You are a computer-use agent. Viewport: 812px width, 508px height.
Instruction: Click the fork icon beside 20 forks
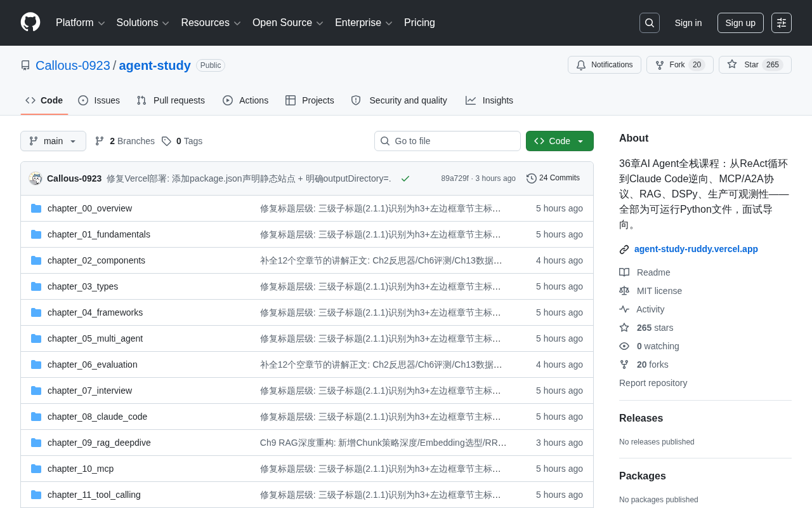click(624, 364)
